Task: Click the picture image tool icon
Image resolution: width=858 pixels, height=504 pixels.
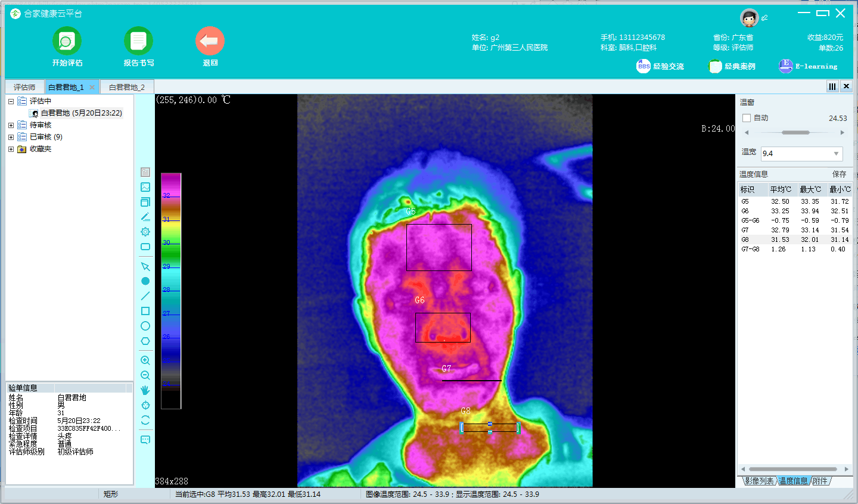Action: (145, 187)
